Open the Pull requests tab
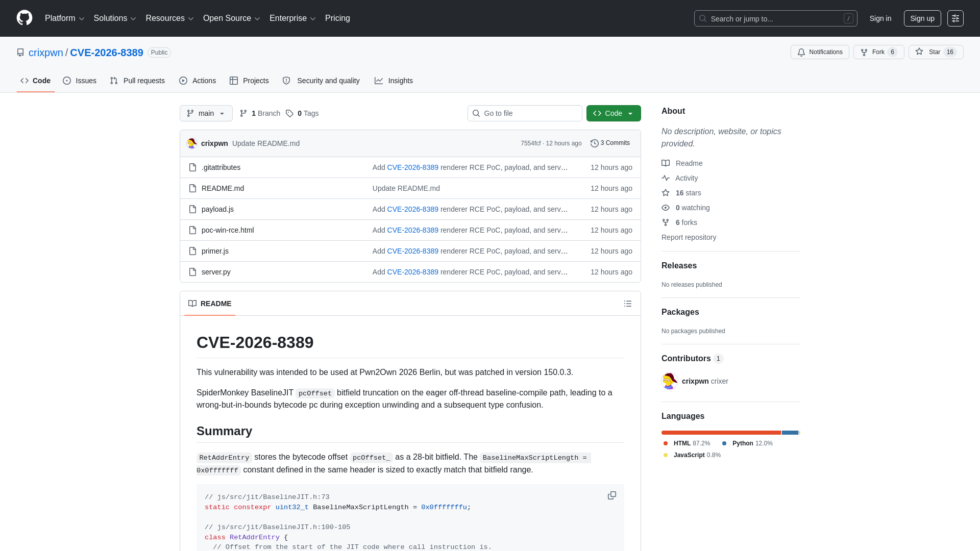Image resolution: width=980 pixels, height=551 pixels. (x=137, y=81)
